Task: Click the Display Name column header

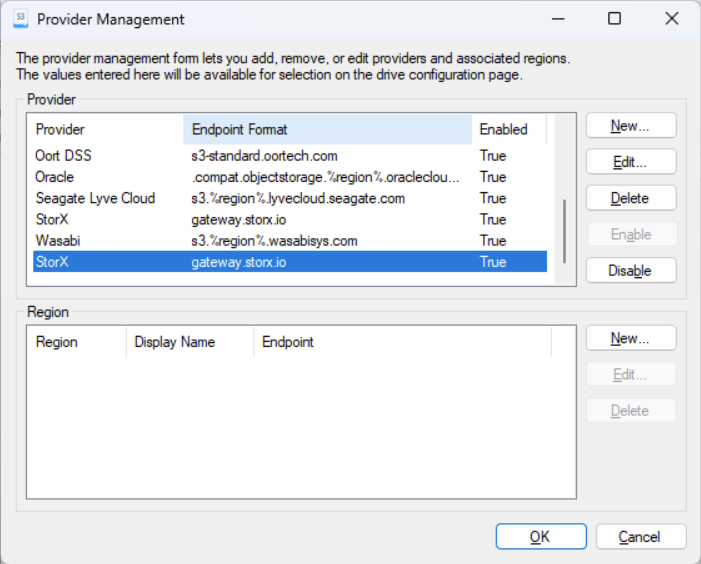Action: click(190, 342)
